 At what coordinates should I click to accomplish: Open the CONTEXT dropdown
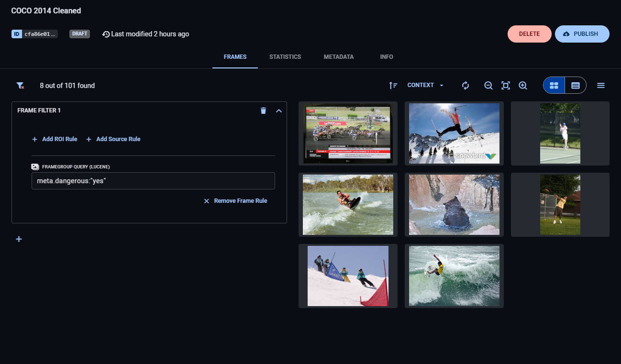tap(425, 85)
